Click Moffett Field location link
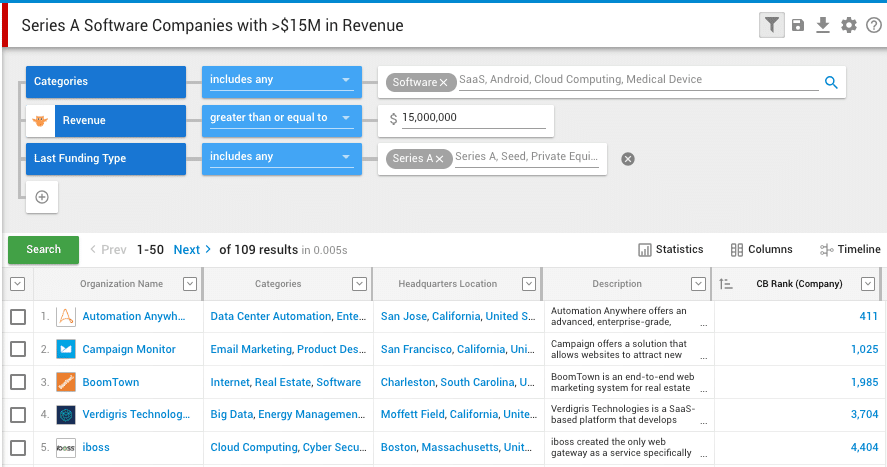The height and width of the screenshot is (467, 887). pyautogui.click(x=412, y=414)
